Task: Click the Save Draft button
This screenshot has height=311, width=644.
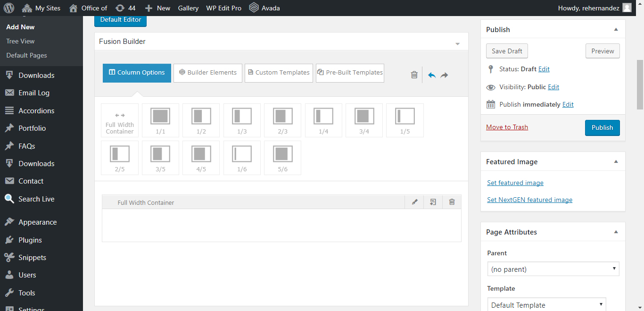Action: [507, 51]
